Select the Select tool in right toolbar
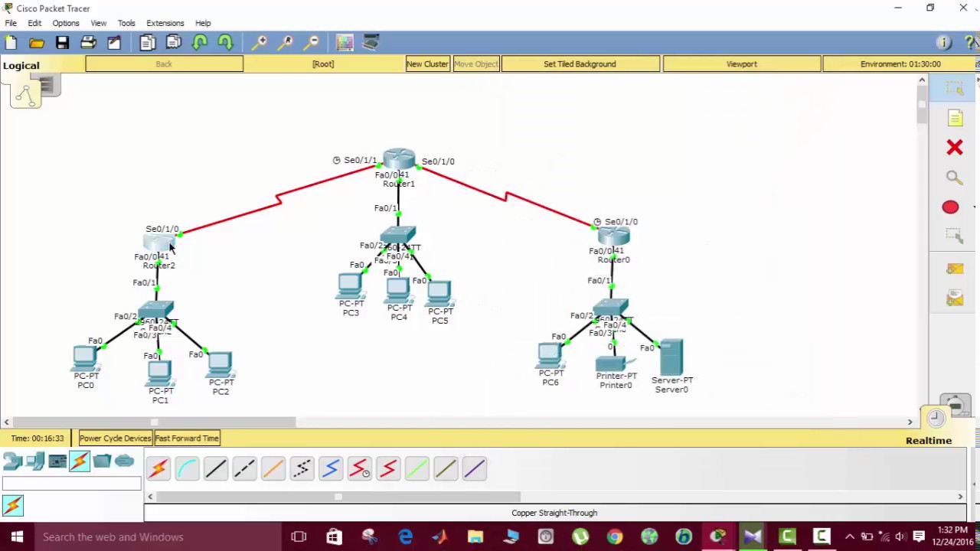The width and height of the screenshot is (980, 551). pyautogui.click(x=954, y=89)
